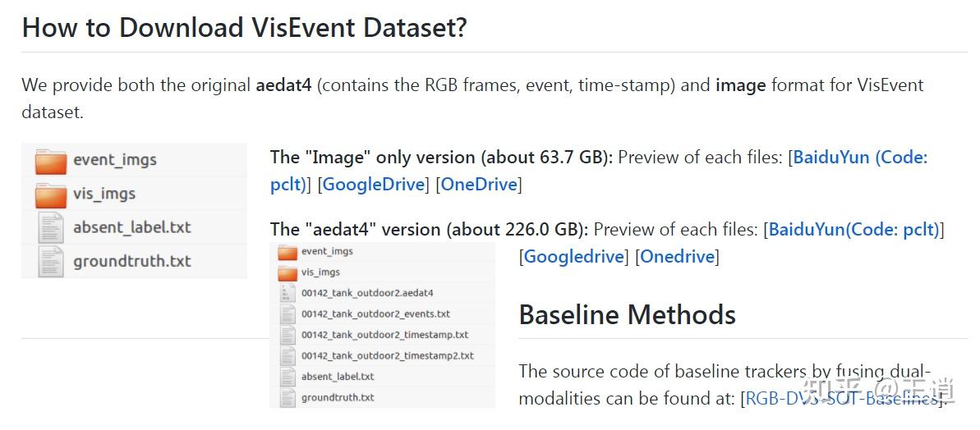Click the small event_imgs folder in aedat4 preview

[x=287, y=251]
